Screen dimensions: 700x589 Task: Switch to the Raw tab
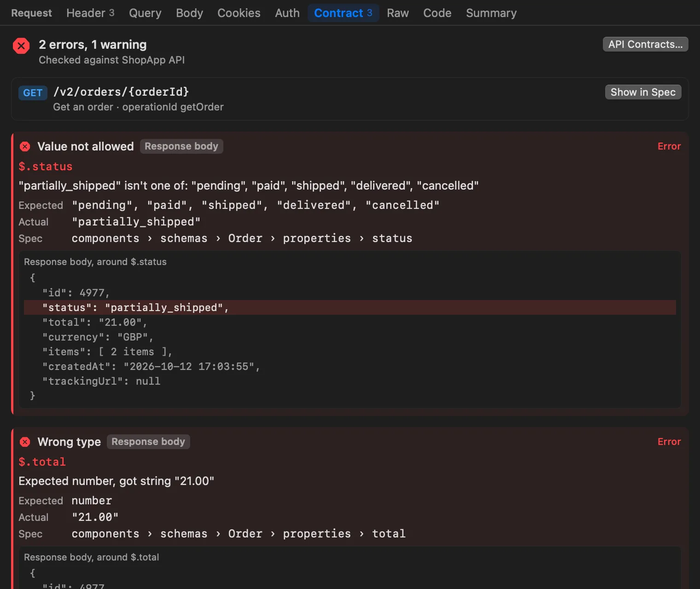(398, 13)
